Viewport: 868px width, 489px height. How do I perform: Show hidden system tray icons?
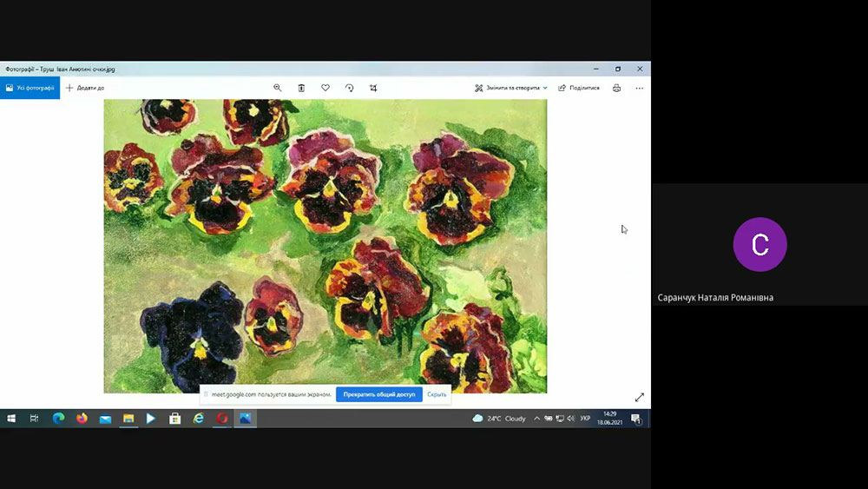[x=536, y=418]
